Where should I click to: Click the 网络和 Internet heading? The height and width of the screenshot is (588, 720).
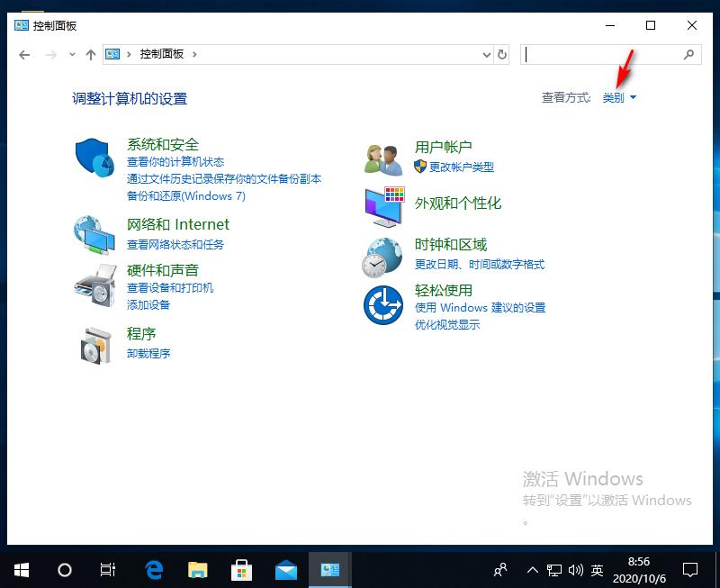pos(177,224)
